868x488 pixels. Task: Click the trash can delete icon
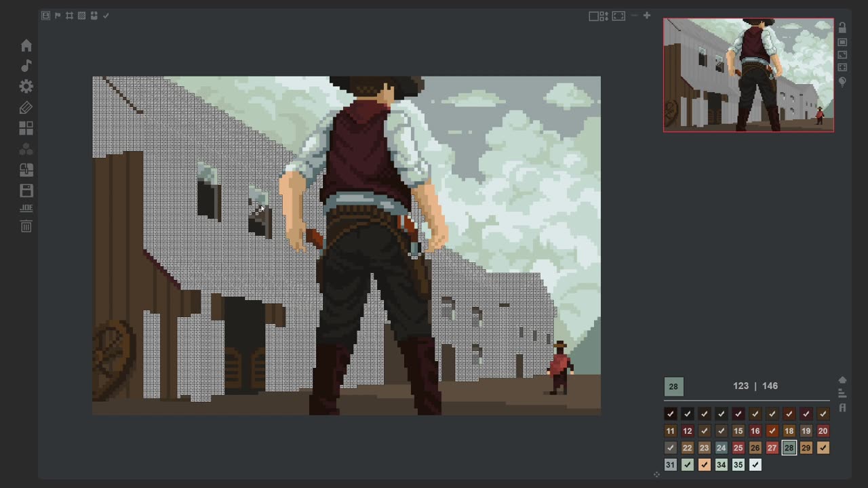pos(26,226)
